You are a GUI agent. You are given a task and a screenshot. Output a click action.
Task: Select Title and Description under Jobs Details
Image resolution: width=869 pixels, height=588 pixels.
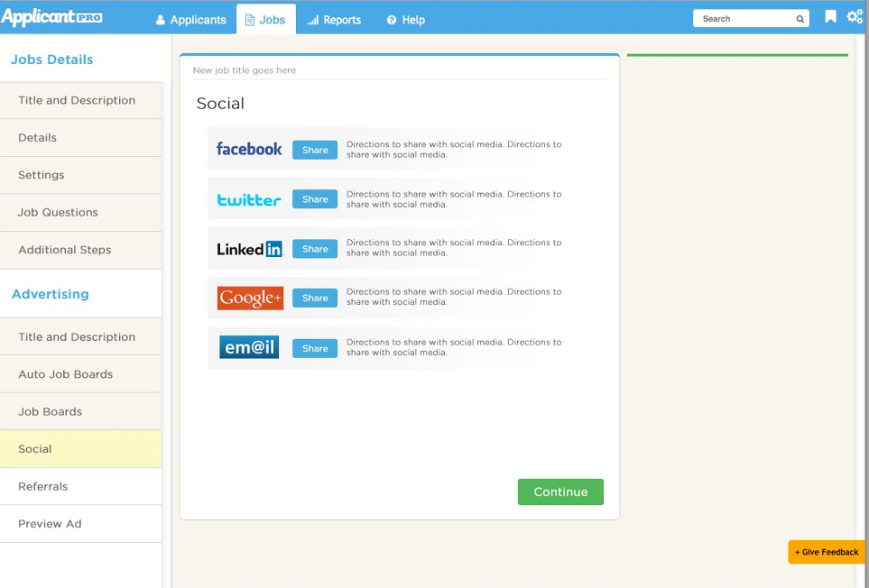click(x=81, y=100)
